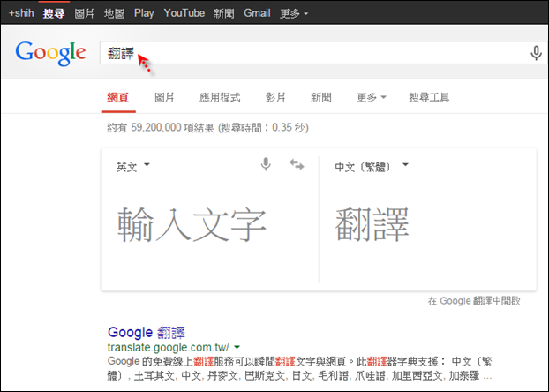The image size is (549, 392).
Task: Click the Google 翻譯 result description snippet
Action: pos(300,368)
